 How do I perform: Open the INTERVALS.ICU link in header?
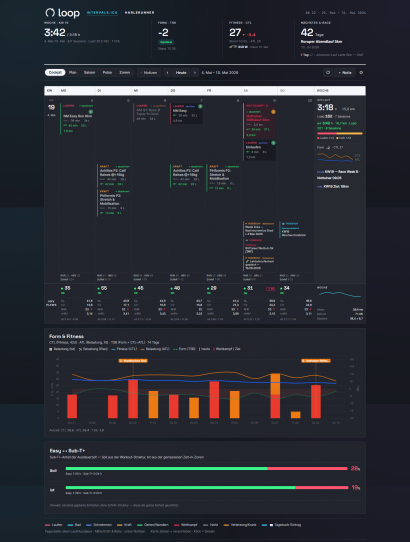click(x=102, y=13)
